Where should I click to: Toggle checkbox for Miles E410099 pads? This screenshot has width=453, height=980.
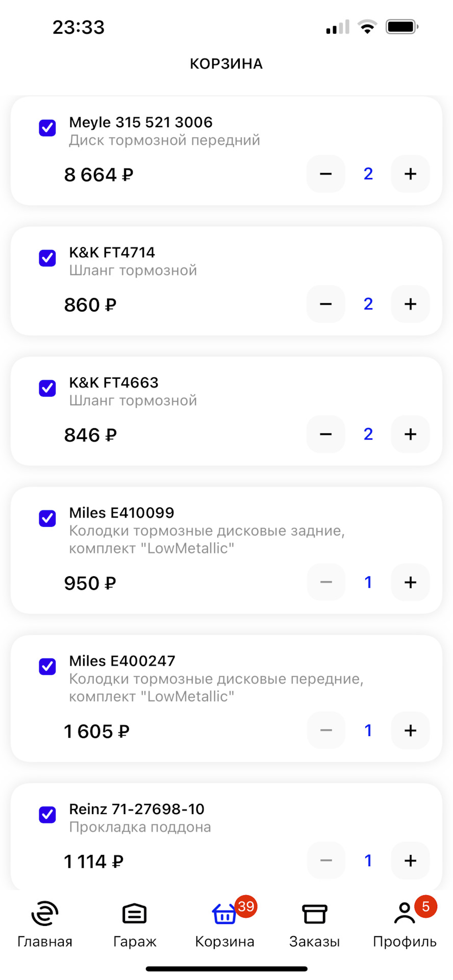pos(47,518)
